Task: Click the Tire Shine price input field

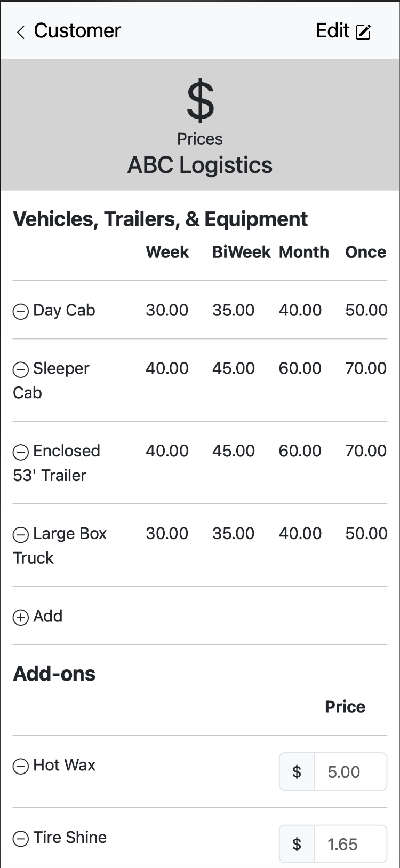Action: [350, 844]
